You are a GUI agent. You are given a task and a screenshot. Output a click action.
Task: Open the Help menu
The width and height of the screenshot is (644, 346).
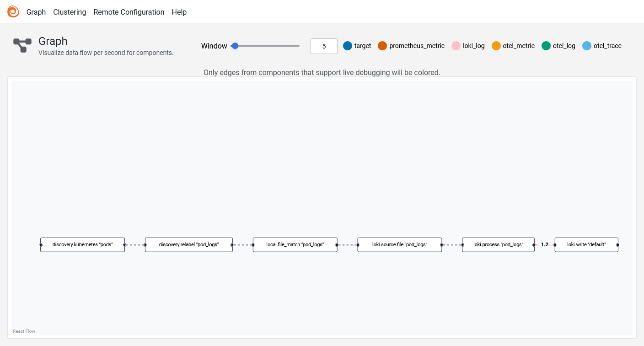179,12
